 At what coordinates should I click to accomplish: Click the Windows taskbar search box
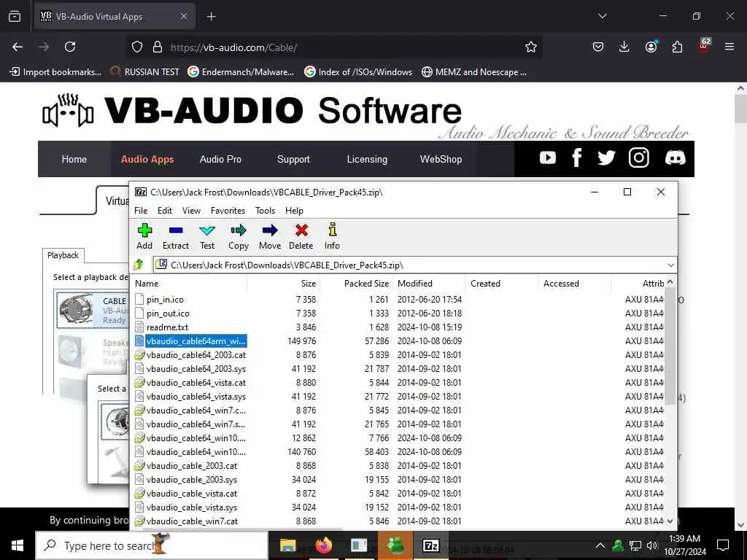152,545
